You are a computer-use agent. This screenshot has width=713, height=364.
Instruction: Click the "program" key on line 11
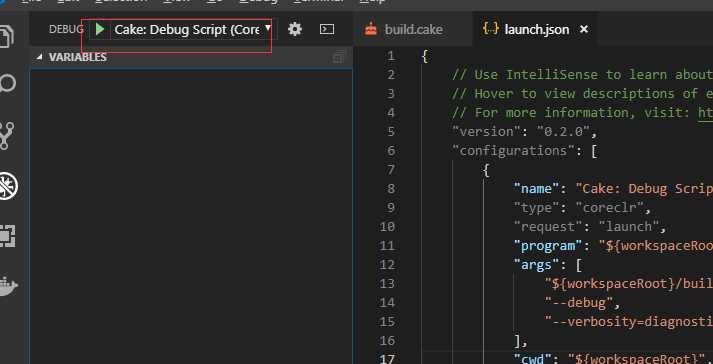pyautogui.click(x=547, y=246)
